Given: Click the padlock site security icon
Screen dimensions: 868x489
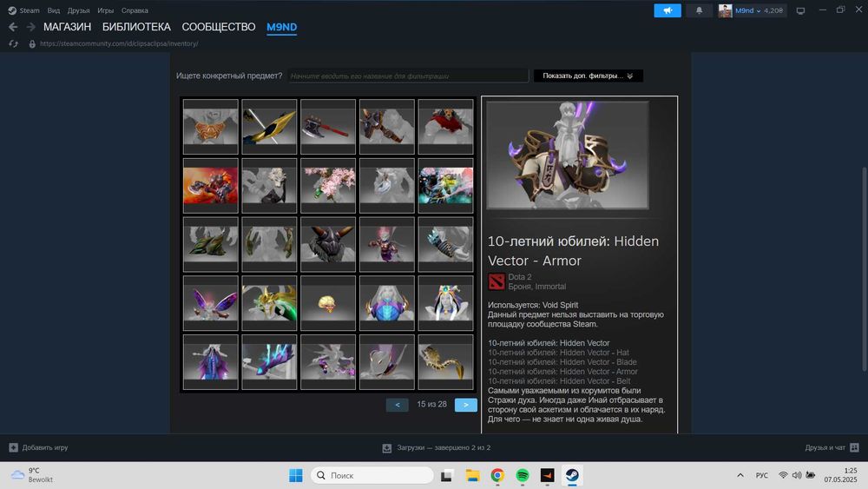Looking at the screenshot, I should point(32,43).
